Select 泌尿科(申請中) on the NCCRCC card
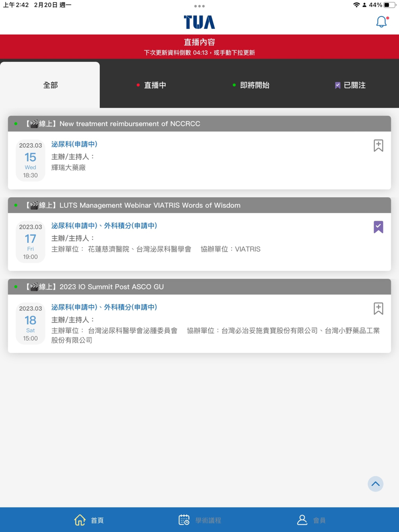Viewport: 399px width, 532px height. point(74,144)
